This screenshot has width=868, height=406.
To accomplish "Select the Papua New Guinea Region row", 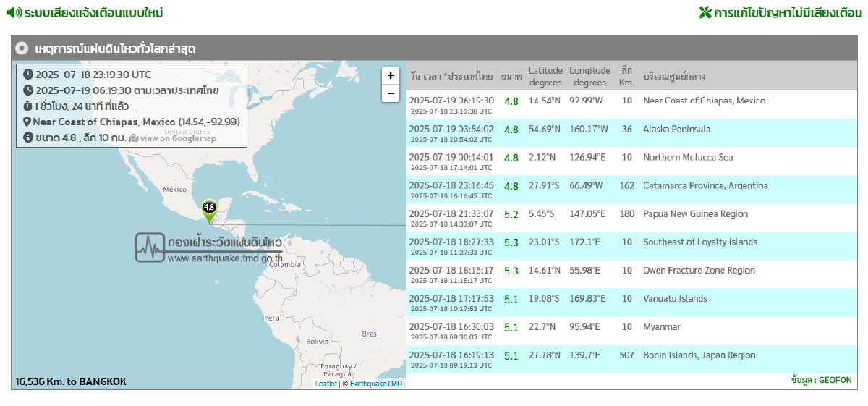I will pyautogui.click(x=631, y=217).
